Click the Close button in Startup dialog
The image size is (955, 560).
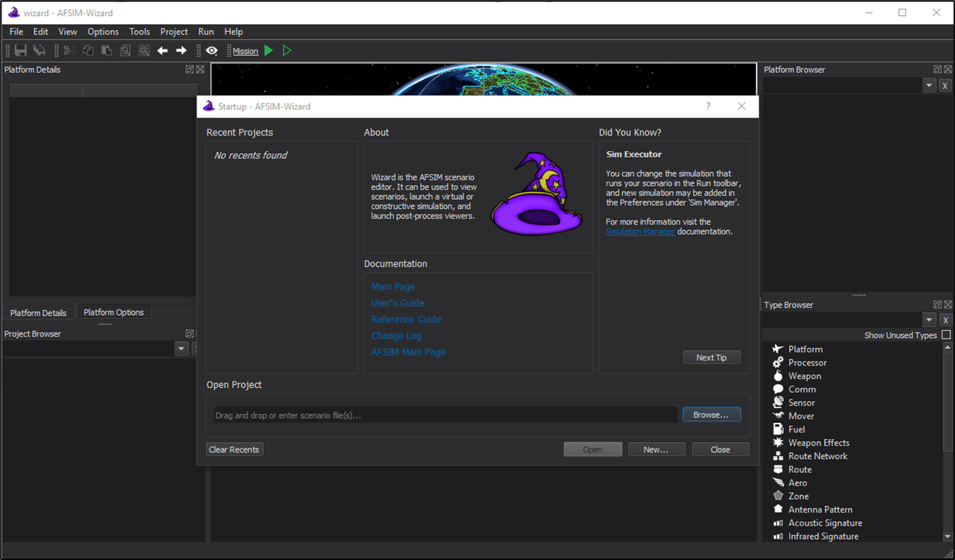[720, 450]
